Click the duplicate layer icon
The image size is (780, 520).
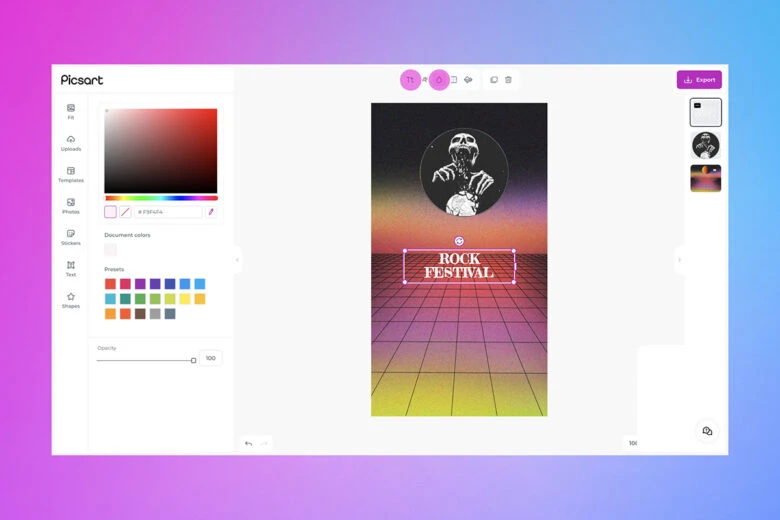(494, 80)
